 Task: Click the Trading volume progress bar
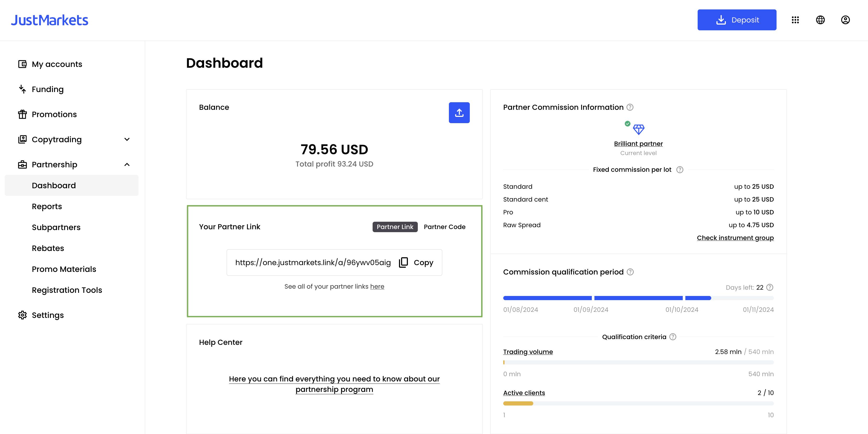[638, 362]
